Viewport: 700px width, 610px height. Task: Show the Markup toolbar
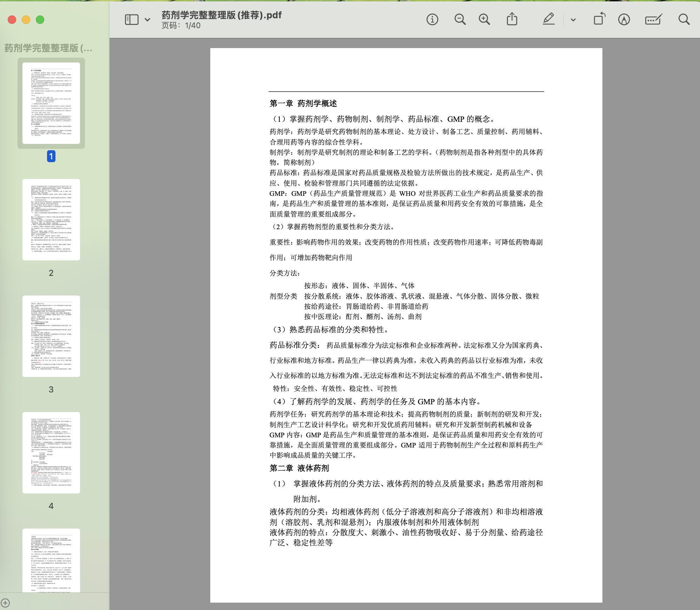[624, 19]
